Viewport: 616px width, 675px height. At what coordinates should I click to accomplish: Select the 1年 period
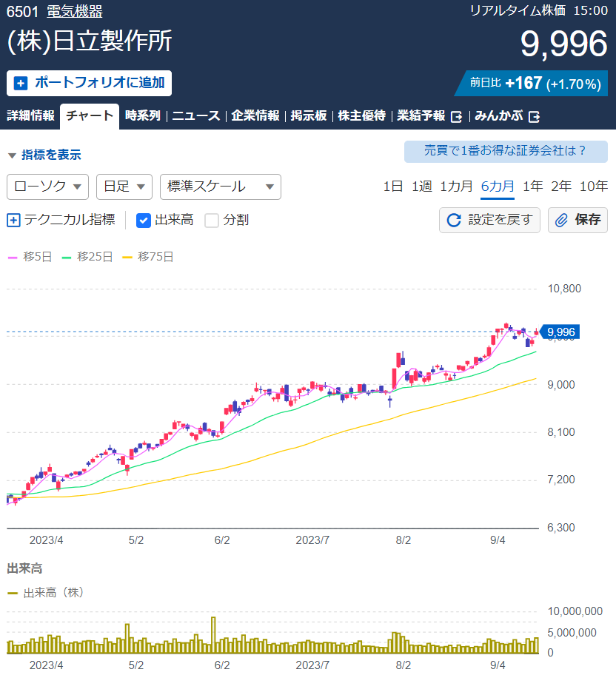(533, 187)
